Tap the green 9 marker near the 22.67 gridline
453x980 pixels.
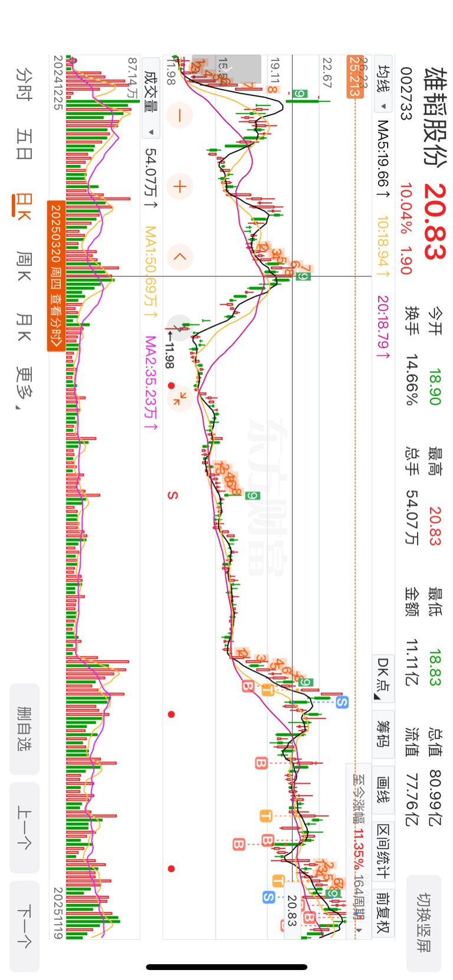click(x=300, y=94)
